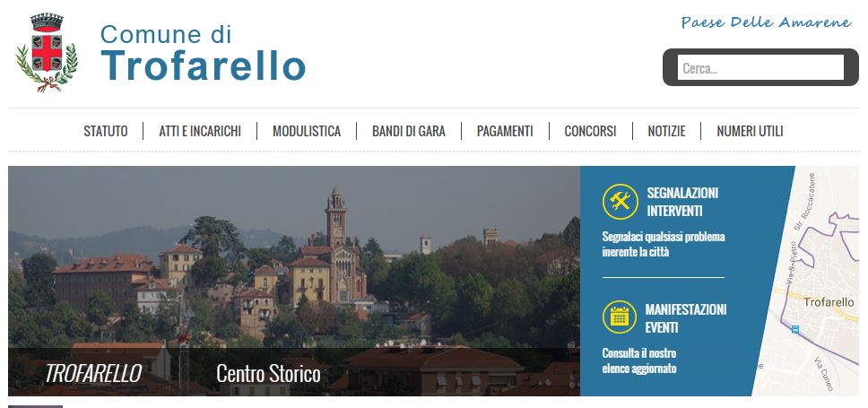The height and width of the screenshot is (408, 868).
Task: Click the Segnalazioni Interventi heading link
Action: pyautogui.click(x=682, y=202)
